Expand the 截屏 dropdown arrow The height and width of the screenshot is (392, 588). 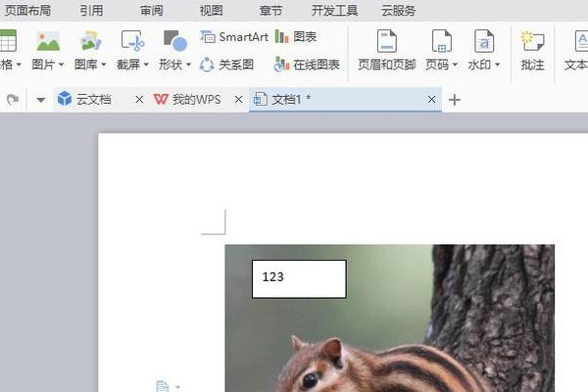(147, 65)
